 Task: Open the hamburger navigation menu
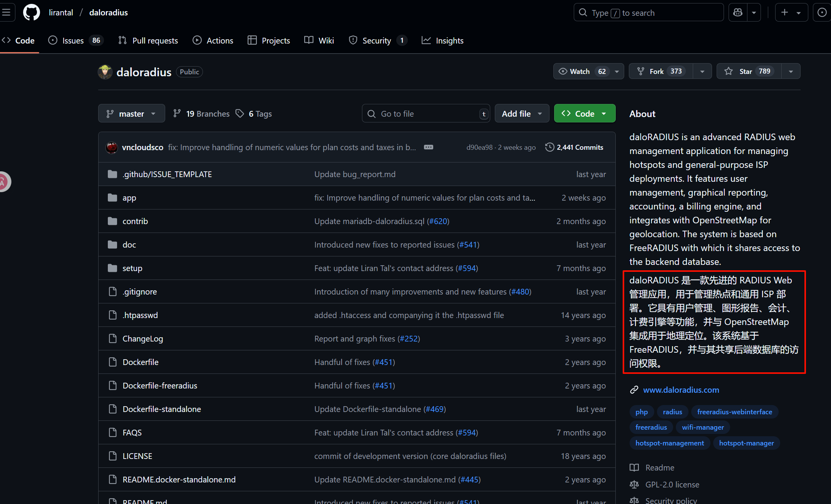[7, 12]
